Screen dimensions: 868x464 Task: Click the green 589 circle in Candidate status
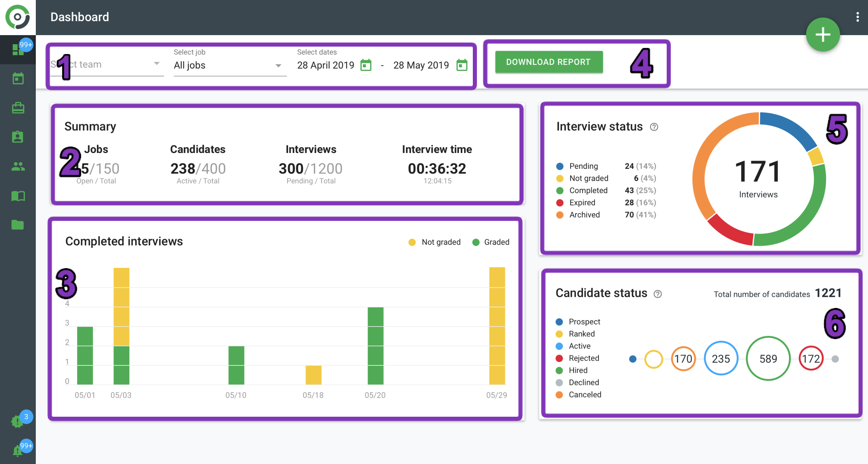(768, 359)
